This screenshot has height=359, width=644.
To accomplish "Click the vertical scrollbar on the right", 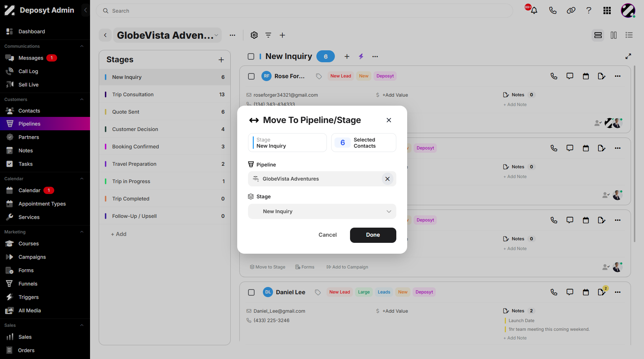I will pos(635,154).
